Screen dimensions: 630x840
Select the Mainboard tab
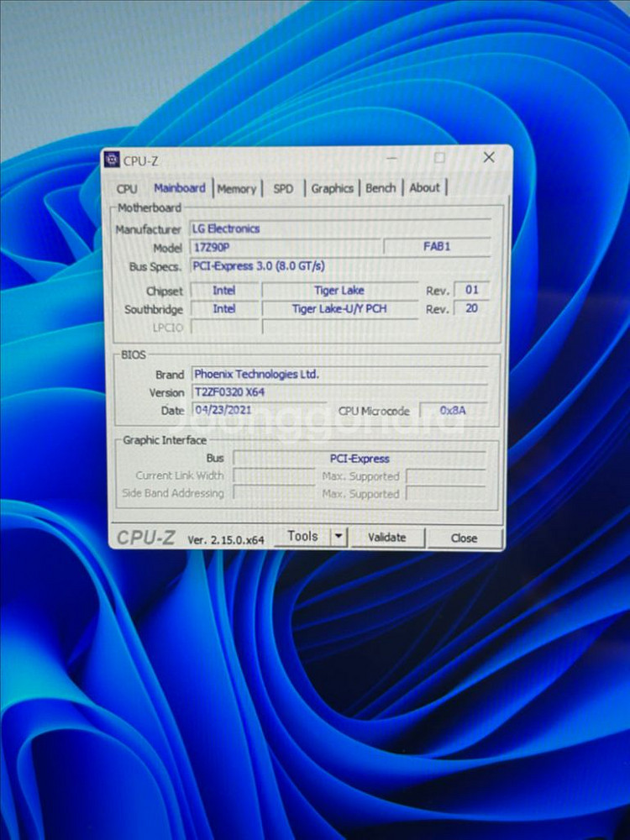click(x=180, y=188)
